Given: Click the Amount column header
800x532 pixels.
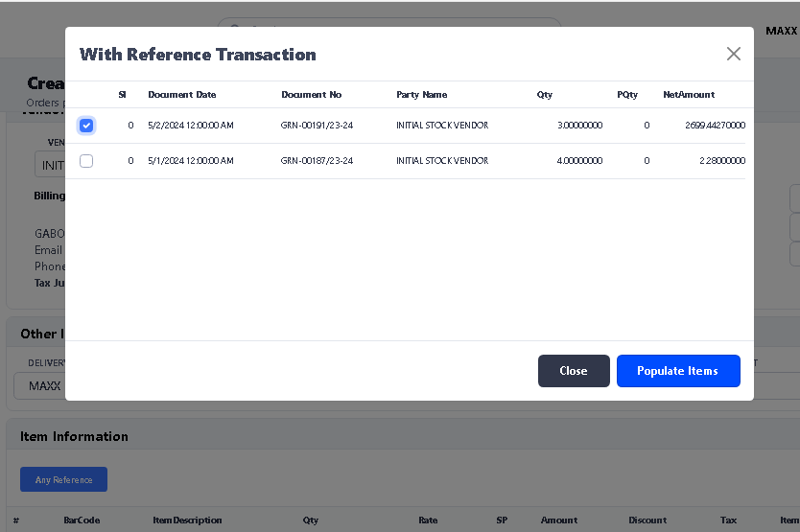Looking at the screenshot, I should point(559,520).
